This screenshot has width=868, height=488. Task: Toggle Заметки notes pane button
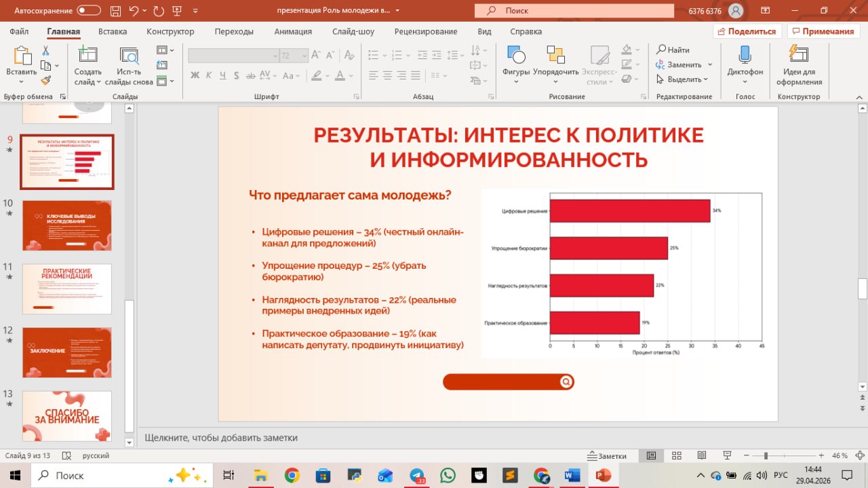(x=608, y=456)
